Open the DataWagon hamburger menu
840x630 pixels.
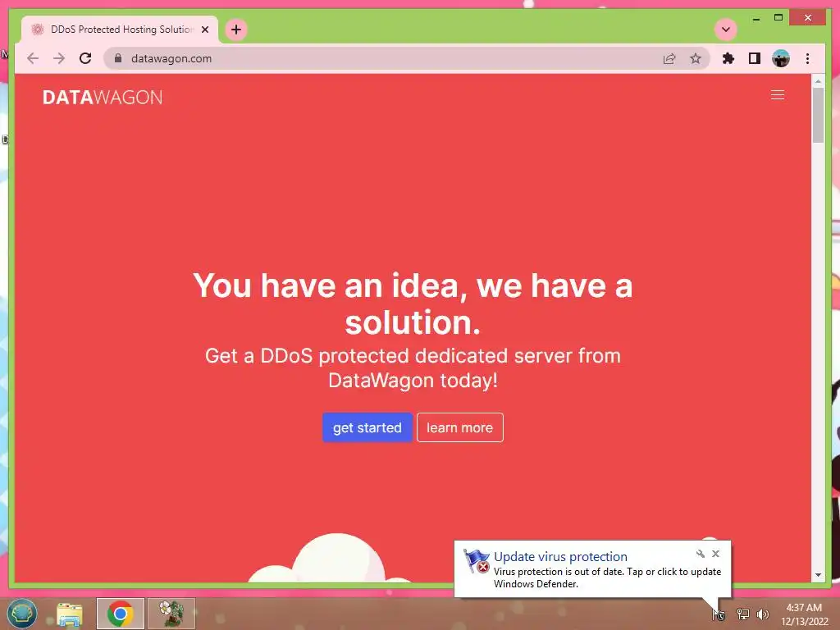pyautogui.click(x=778, y=95)
